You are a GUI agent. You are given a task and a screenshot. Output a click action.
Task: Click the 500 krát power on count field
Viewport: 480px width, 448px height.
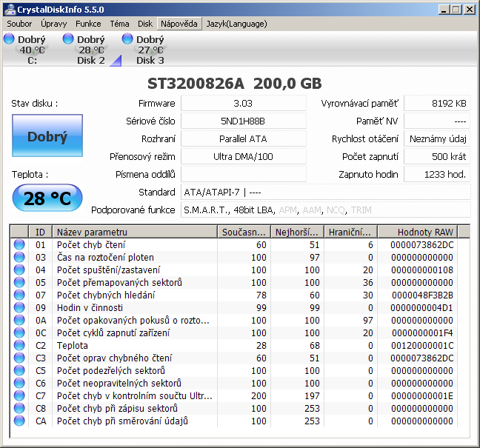click(437, 157)
